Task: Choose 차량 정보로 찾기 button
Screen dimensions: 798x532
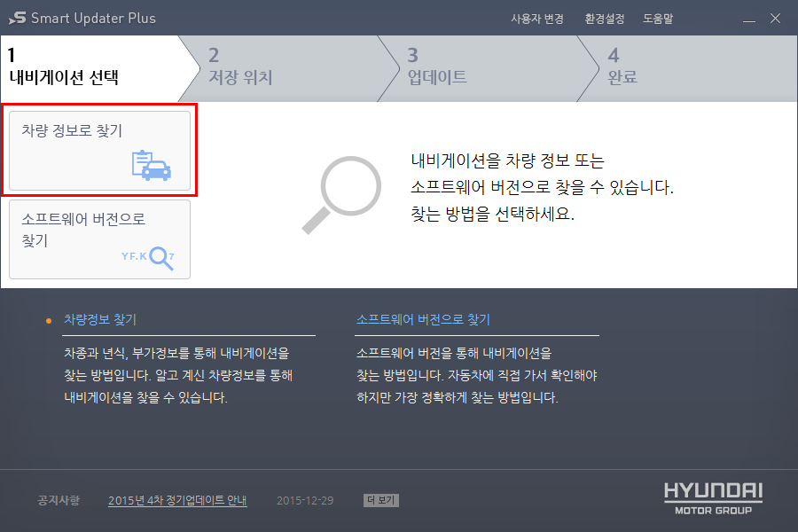Action: pos(99,151)
